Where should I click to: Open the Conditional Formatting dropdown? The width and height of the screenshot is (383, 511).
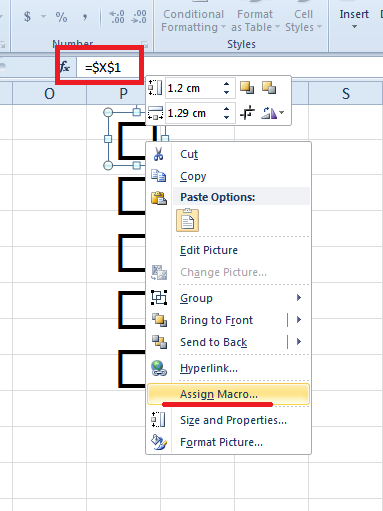tap(193, 21)
